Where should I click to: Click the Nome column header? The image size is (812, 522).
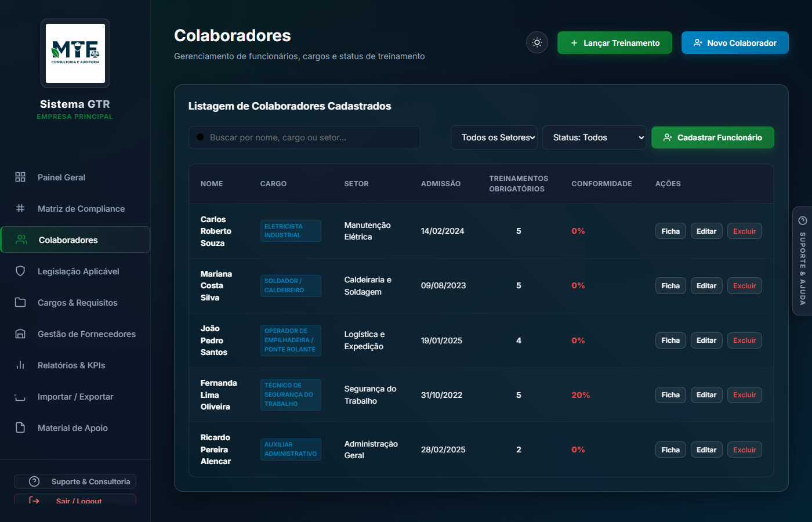click(212, 184)
